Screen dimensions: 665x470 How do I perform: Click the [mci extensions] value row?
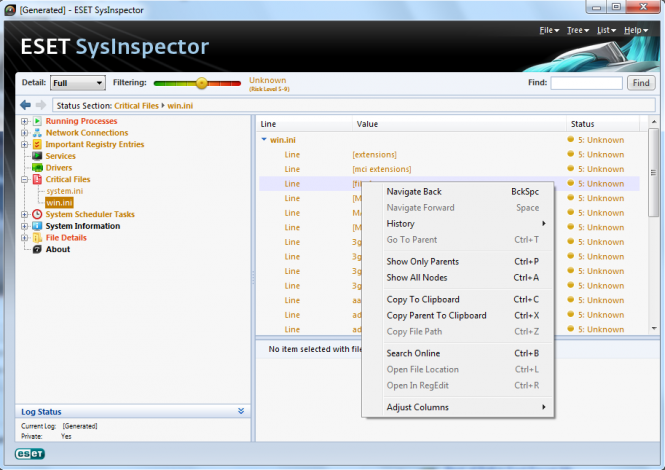pos(382,169)
